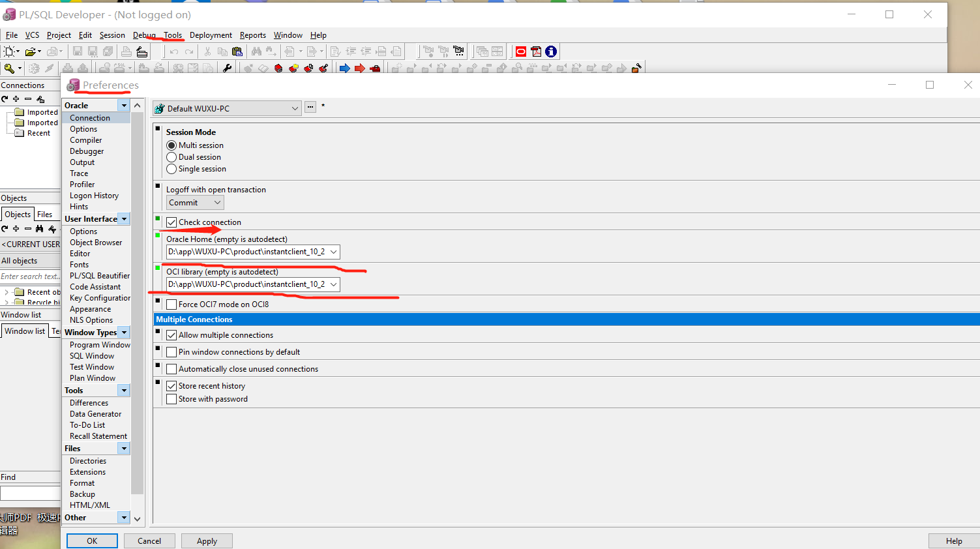Click the red Oracle logo icon
Screen dimensions: 980x549
point(521,52)
